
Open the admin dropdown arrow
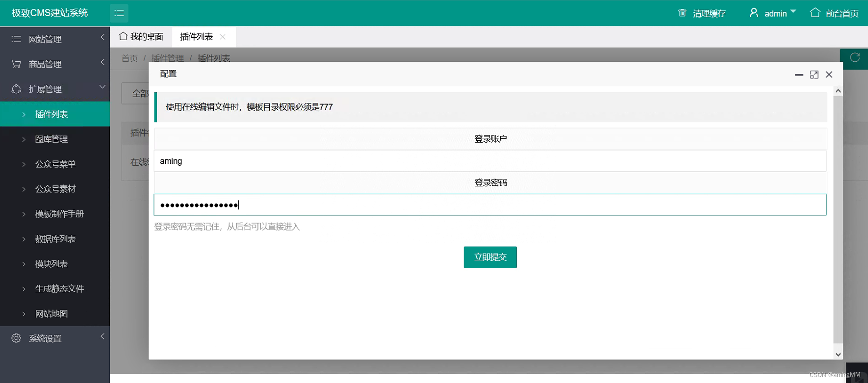[793, 12]
